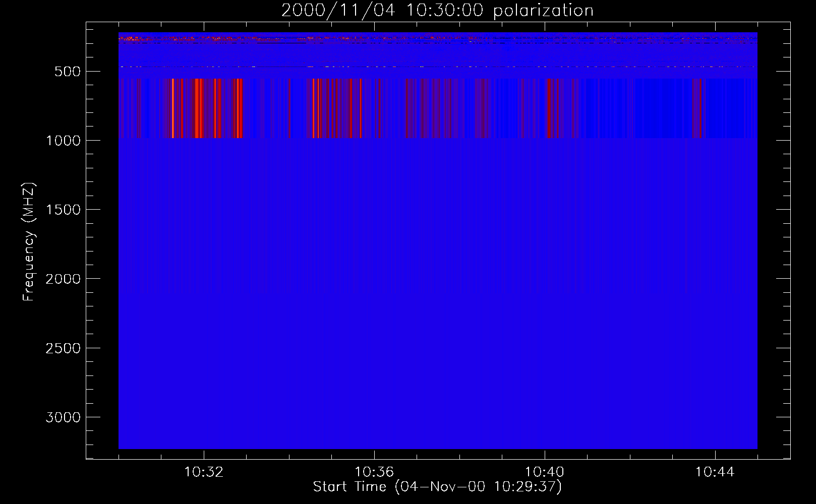Click the 2000 frequency tick label

[63, 279]
